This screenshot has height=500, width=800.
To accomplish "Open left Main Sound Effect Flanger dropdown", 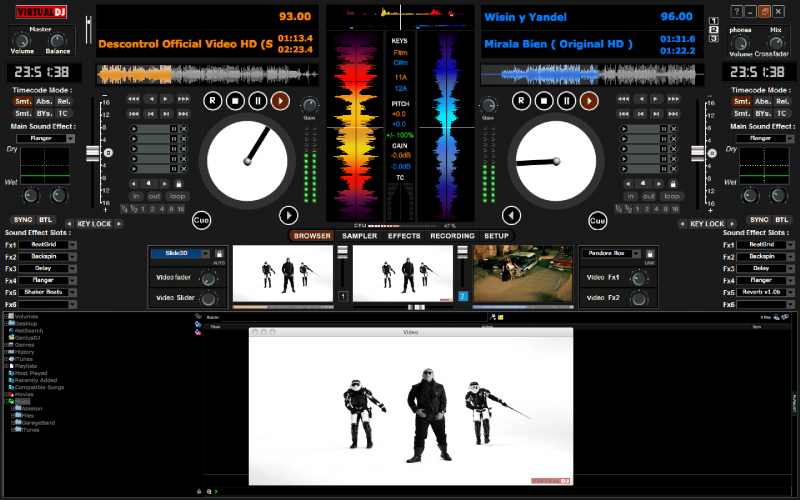I will point(46,138).
